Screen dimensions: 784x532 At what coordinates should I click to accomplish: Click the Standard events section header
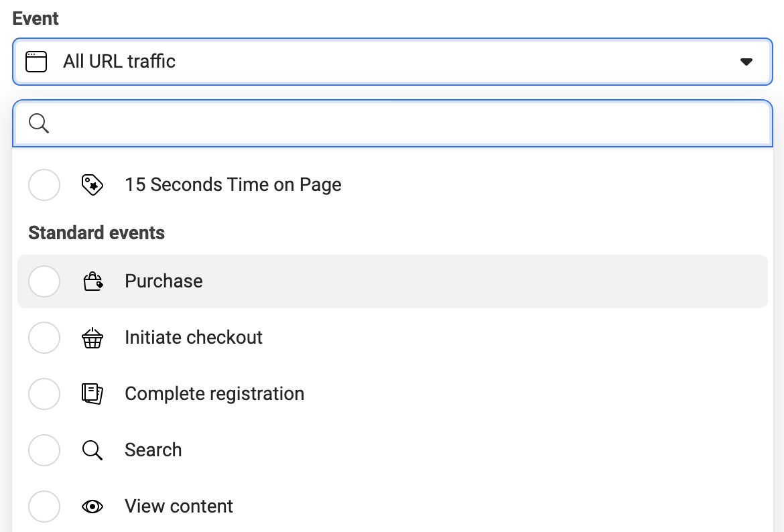point(96,232)
